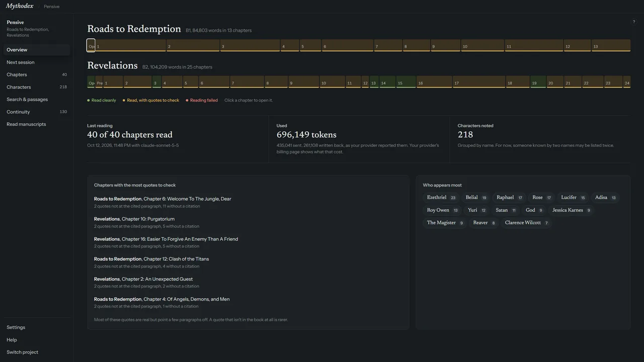Screen dimensions: 644x362
Task: Open the Chapters section in the sidebar
Action: 37,74
